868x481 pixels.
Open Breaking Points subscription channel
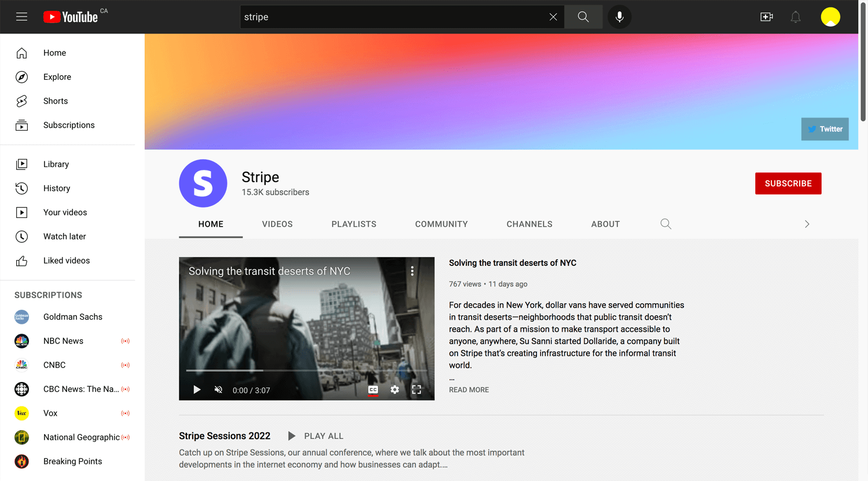pyautogui.click(x=68, y=461)
